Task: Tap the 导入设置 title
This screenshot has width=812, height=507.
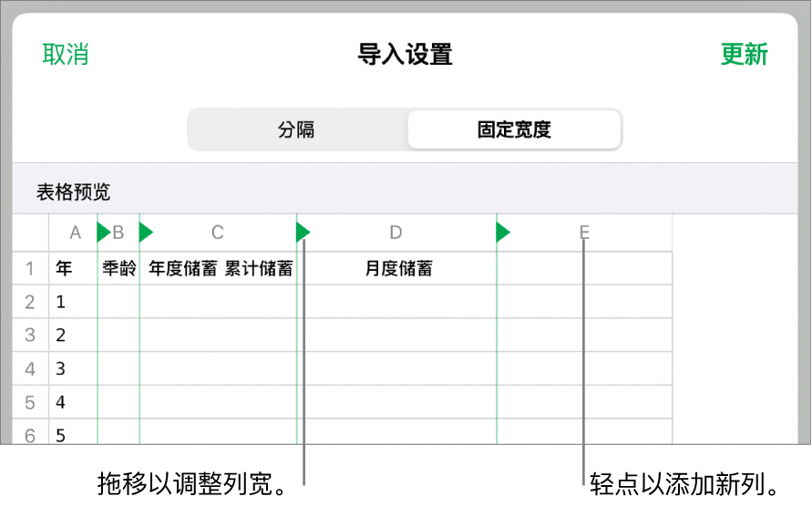Action: point(406,55)
